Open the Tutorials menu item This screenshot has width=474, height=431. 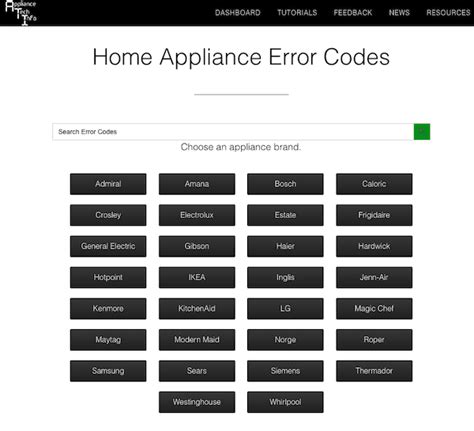pos(297,13)
